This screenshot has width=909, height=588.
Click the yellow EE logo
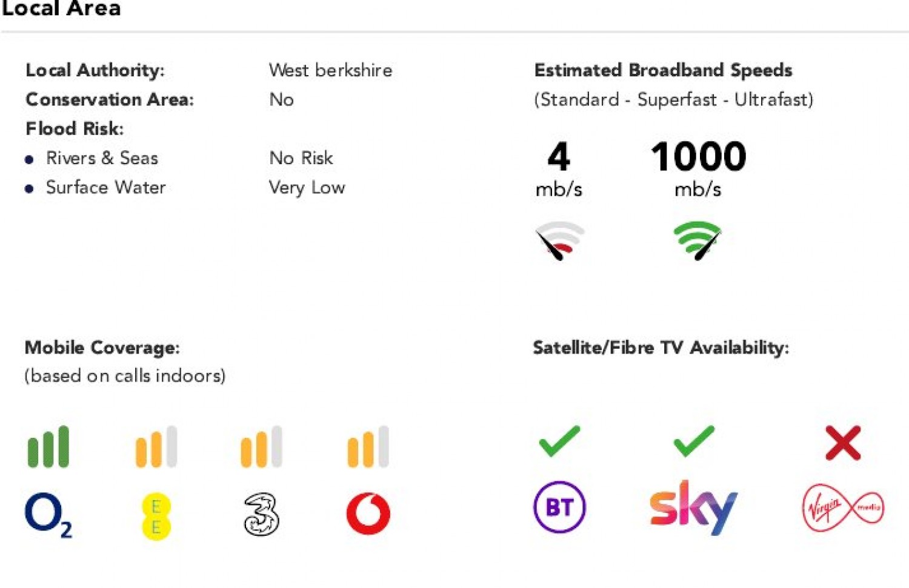point(156,515)
